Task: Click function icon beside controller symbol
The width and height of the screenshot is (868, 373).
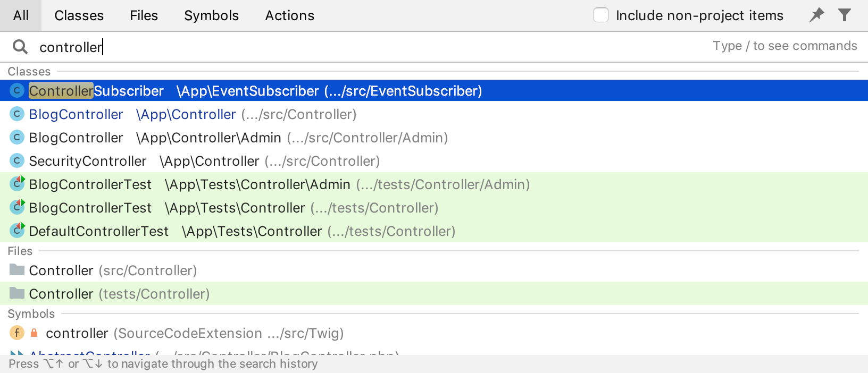Action: coord(17,333)
